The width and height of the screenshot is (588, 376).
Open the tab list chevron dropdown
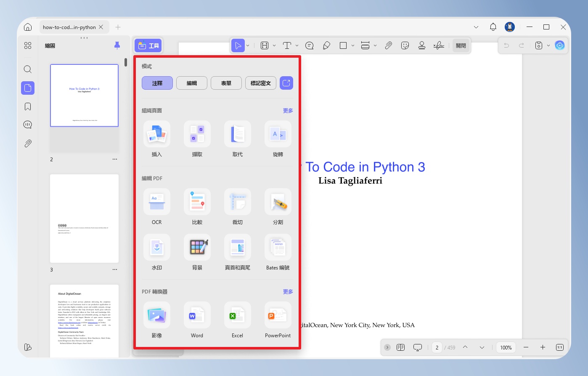pyautogui.click(x=476, y=27)
